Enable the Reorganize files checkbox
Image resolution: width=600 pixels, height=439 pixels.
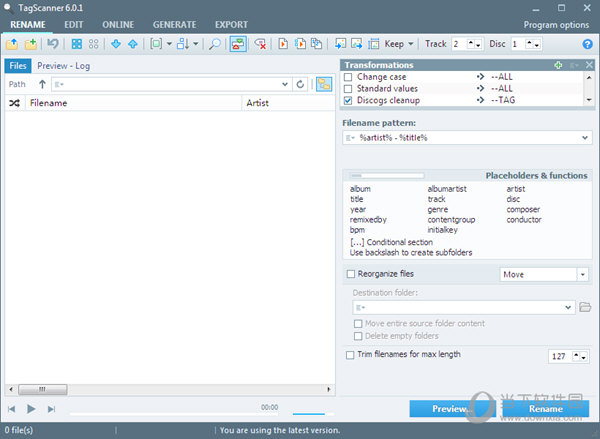(351, 274)
